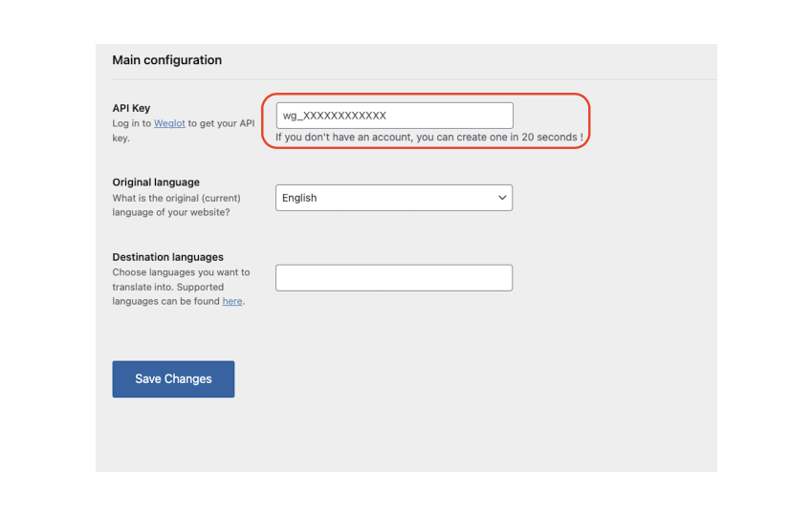This screenshot has width=812, height=516.
Task: Click the 'Choose languages you want to translate into' description
Action: pos(182,287)
